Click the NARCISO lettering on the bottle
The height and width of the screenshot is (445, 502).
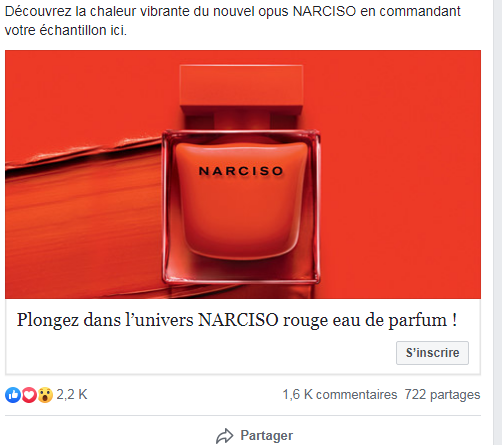click(241, 171)
